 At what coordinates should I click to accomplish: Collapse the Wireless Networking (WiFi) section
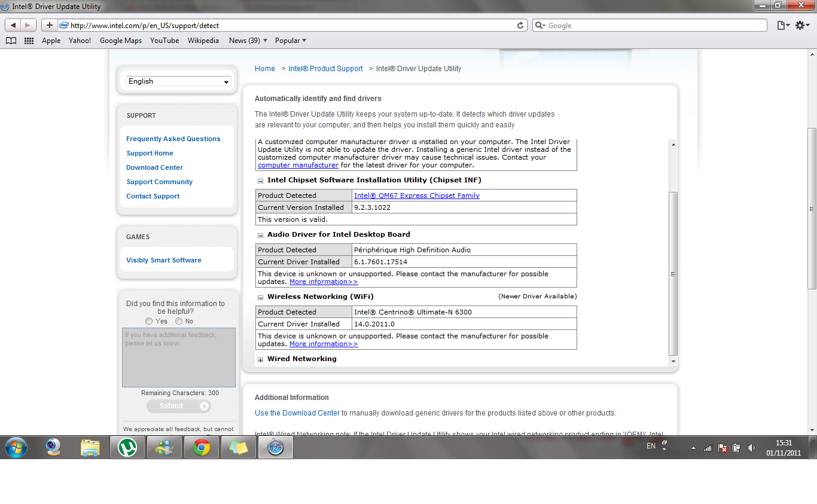click(x=261, y=297)
